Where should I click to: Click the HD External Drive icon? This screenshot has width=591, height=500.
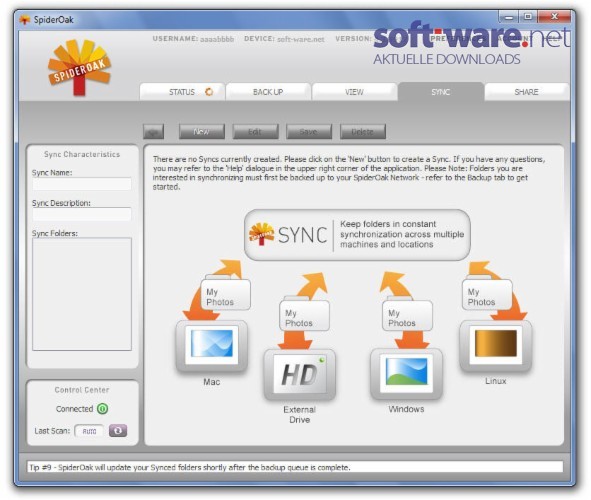300,375
